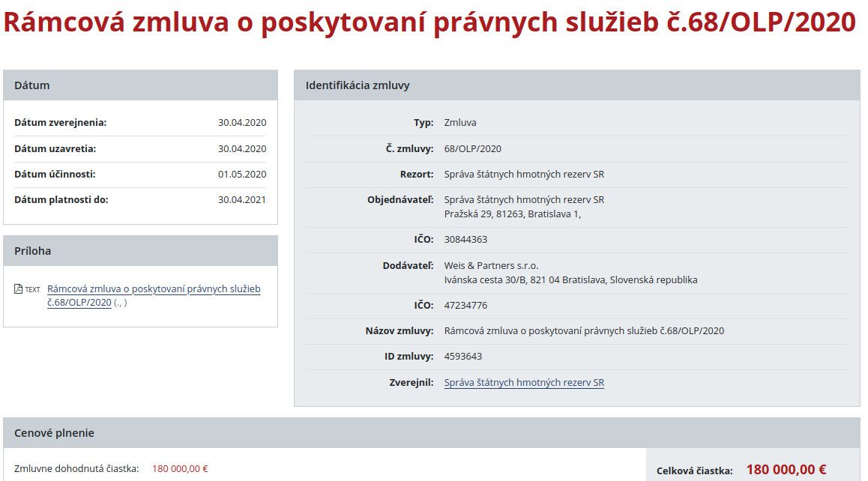Click the Zmluvne dohodnutá čiastka amount

coord(180,469)
